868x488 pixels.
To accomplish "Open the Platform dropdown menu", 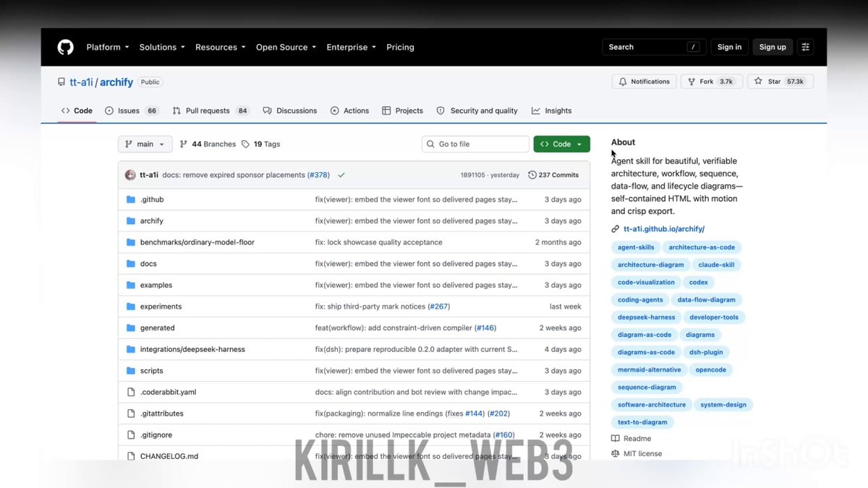I will [x=108, y=47].
